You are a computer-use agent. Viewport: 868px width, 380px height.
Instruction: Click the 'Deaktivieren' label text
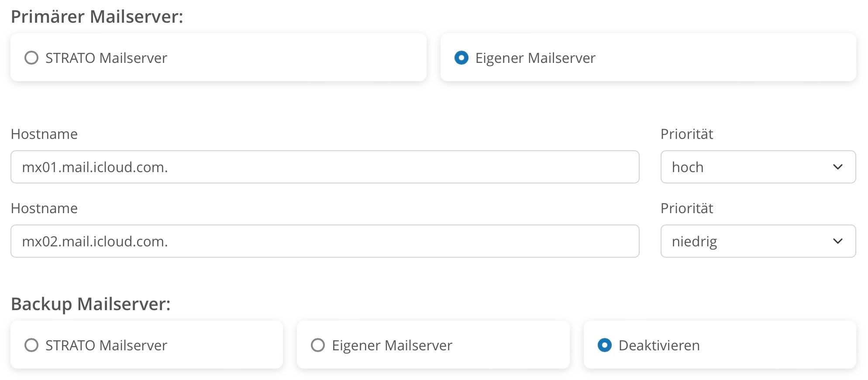click(x=659, y=345)
